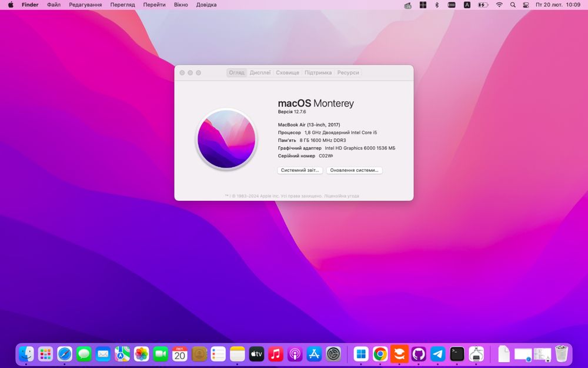Switch to the Ресурси tab

click(348, 72)
